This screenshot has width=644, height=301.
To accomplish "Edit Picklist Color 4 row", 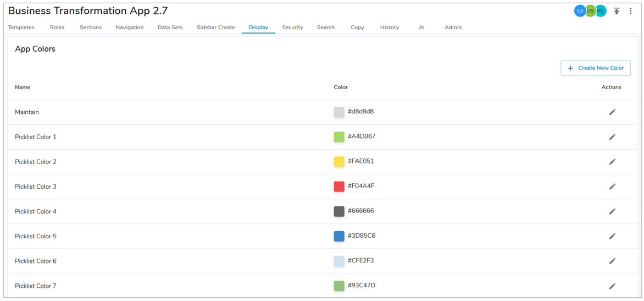I will pos(612,211).
